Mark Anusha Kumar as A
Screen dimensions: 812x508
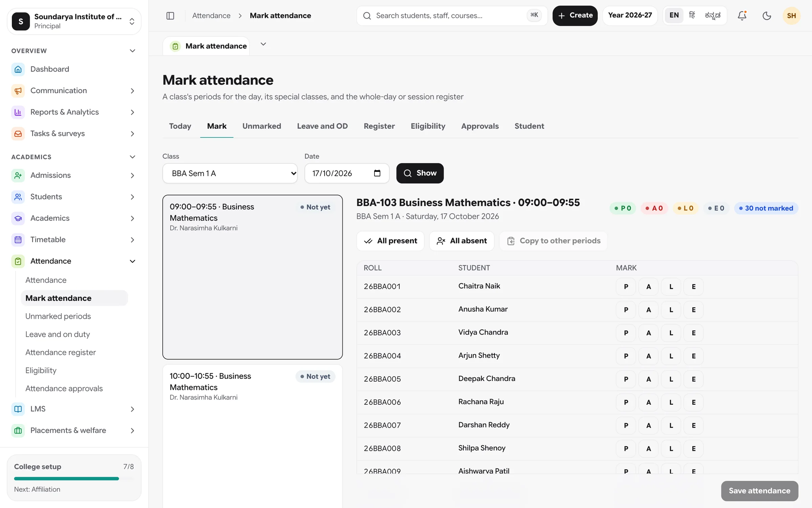tap(648, 310)
